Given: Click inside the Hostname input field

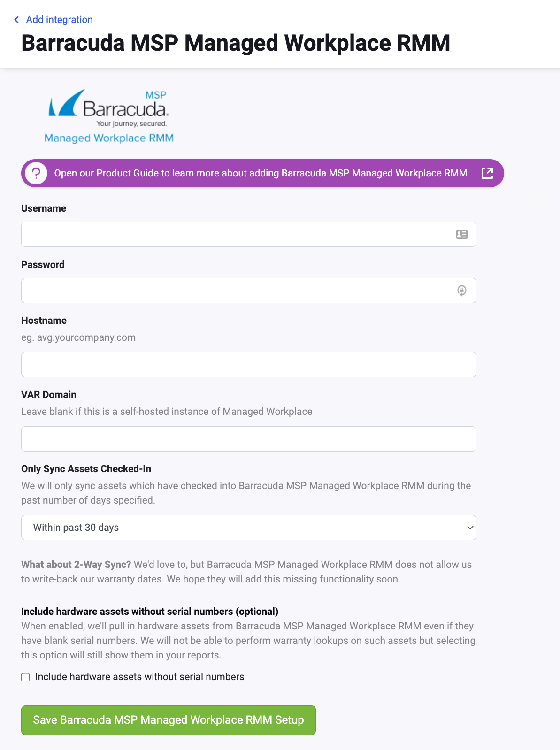Looking at the screenshot, I should tap(248, 364).
